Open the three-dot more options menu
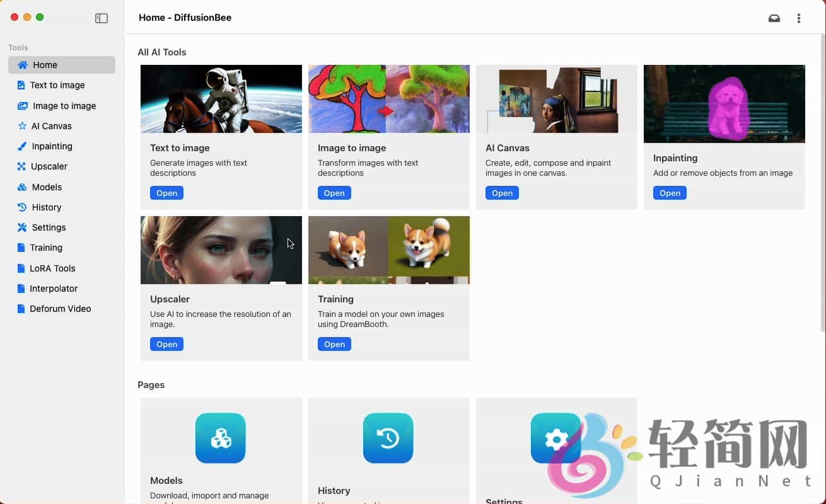Image resolution: width=826 pixels, height=504 pixels. pos(799,18)
